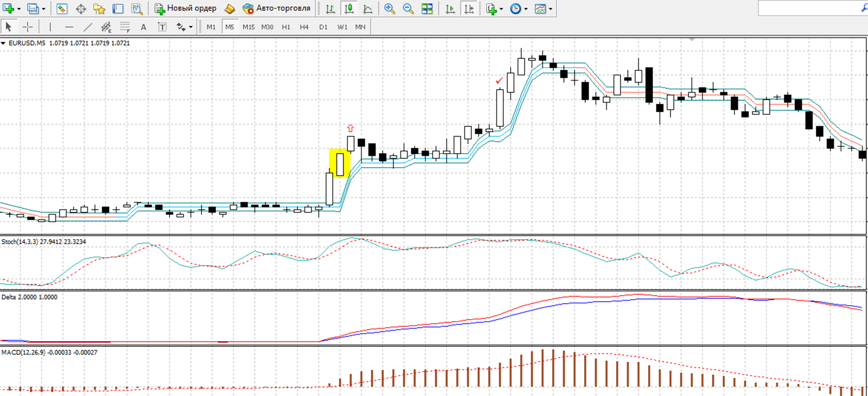This screenshot has height=396, width=868.
Task: Switch to the M15 timeframe
Action: [248, 27]
